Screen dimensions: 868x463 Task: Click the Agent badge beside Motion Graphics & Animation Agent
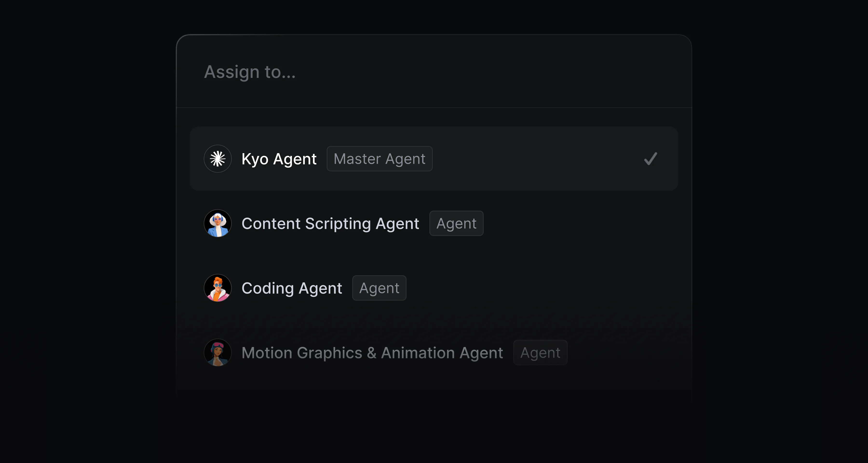540,353
